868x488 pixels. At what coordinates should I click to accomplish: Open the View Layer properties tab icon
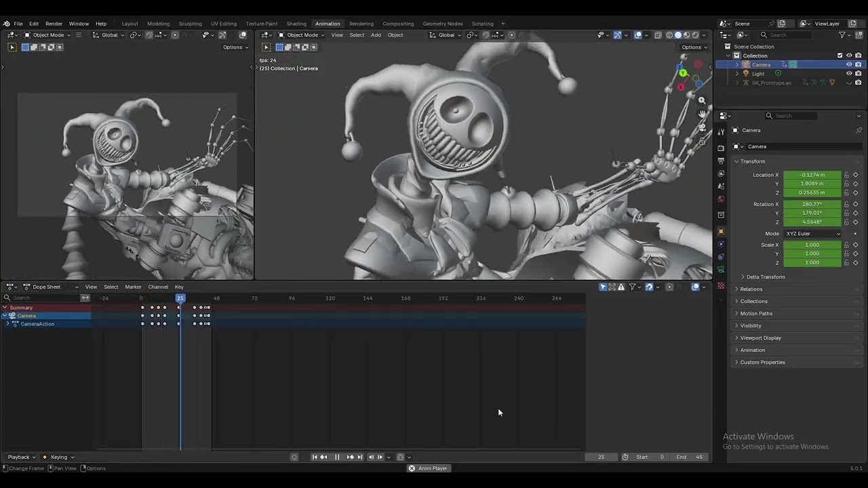click(x=721, y=174)
